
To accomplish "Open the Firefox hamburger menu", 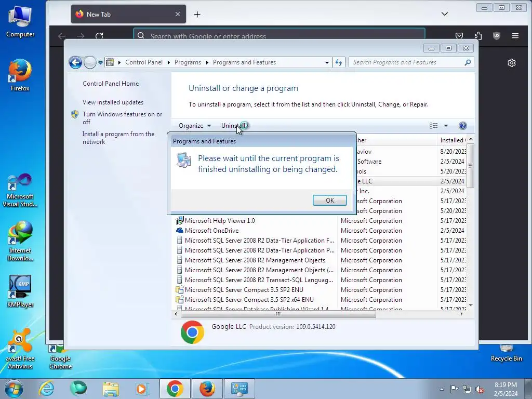I will (x=515, y=36).
